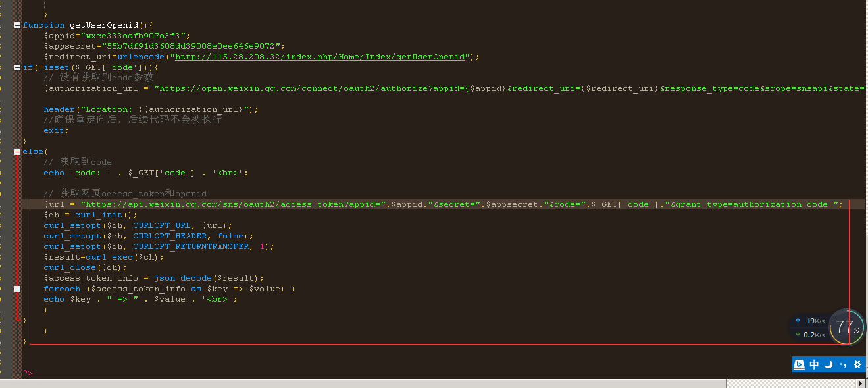Image resolution: width=868 pixels, height=388 pixels.
Task: Click the horizontal scrollbar right arrow
Action: click(861, 383)
